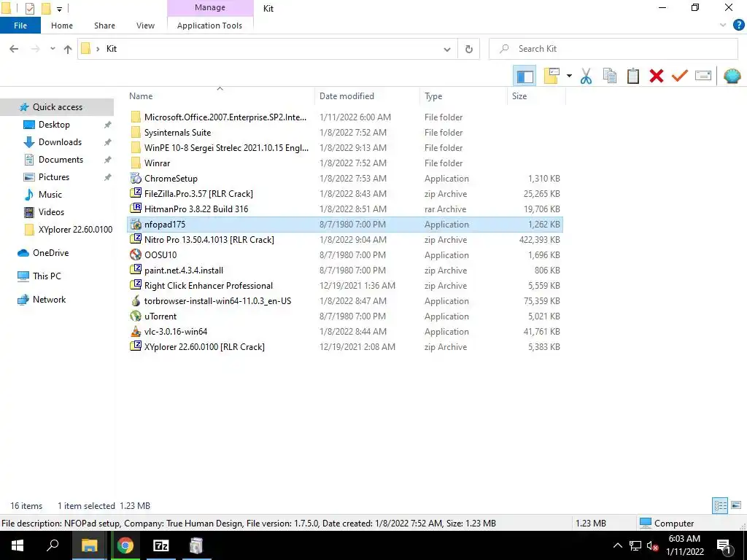747x560 pixels.
Task: Select XYplorer 22.60.0100 [RLR Crack] archive
Action: tap(204, 347)
